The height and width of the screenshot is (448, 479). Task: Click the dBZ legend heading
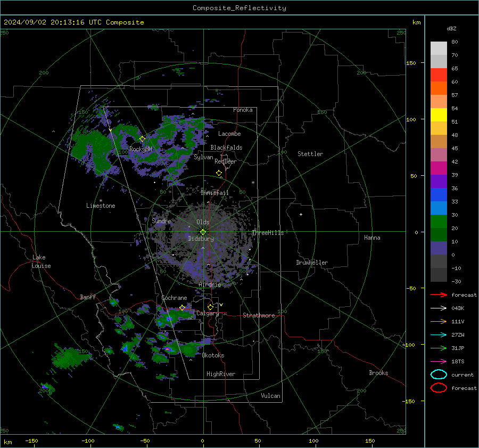[451, 29]
